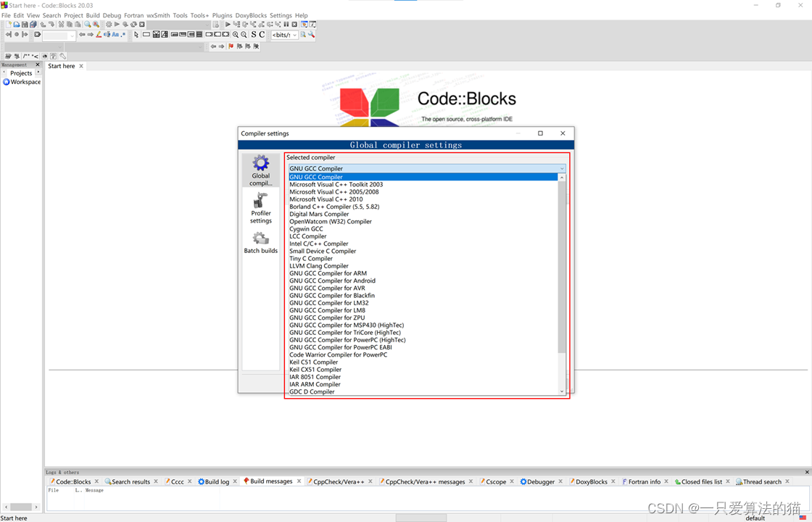This screenshot has height=522, width=812.
Task: Click the DoxyBlocks comment block icon
Action: click(26, 57)
